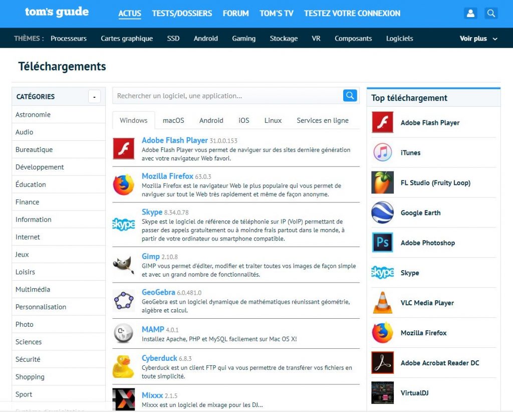Select the Internet category
Screen dimensions: 513x420
pos(59,237)
